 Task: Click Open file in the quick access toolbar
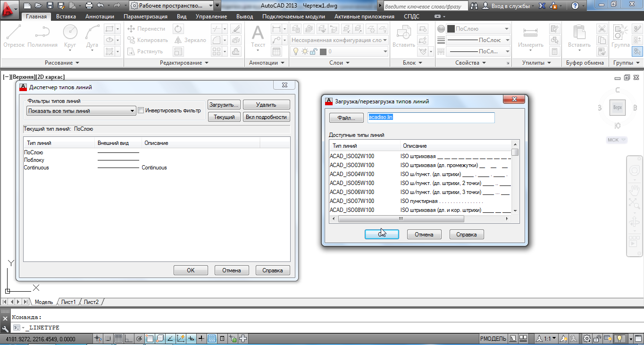[38, 6]
